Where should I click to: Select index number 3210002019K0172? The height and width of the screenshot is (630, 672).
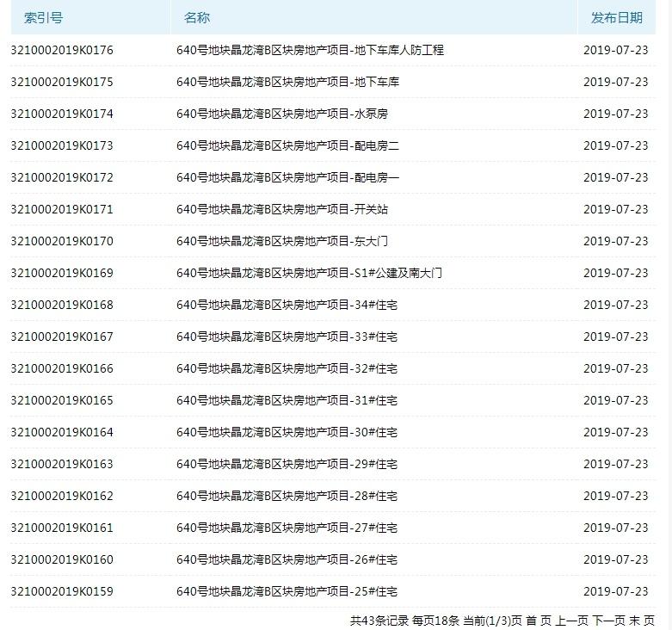click(62, 177)
